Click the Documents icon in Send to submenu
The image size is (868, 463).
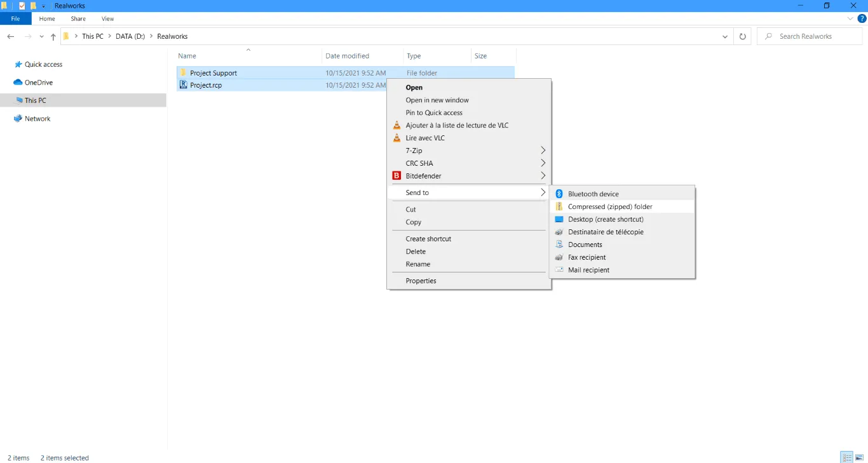(x=559, y=245)
